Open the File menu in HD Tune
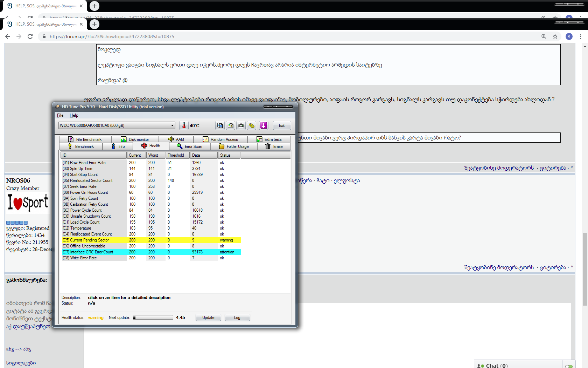The image size is (588, 368). tap(60, 115)
